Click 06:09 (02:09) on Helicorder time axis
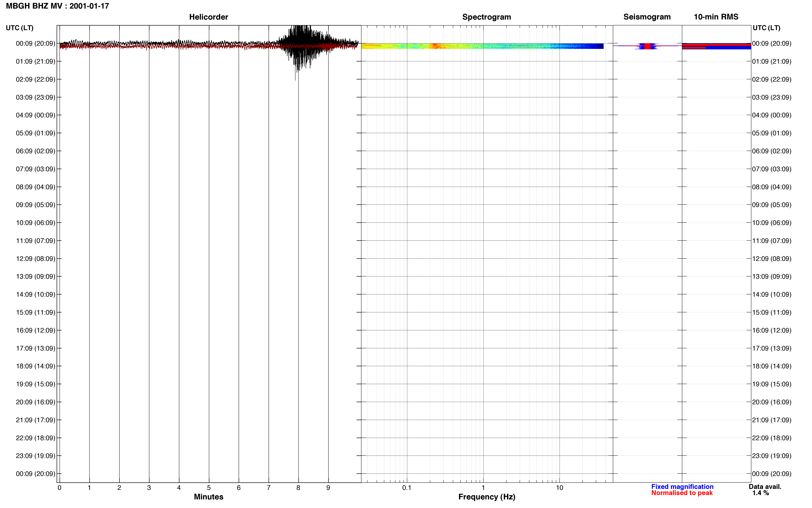This screenshot has width=812, height=508. tap(36, 151)
